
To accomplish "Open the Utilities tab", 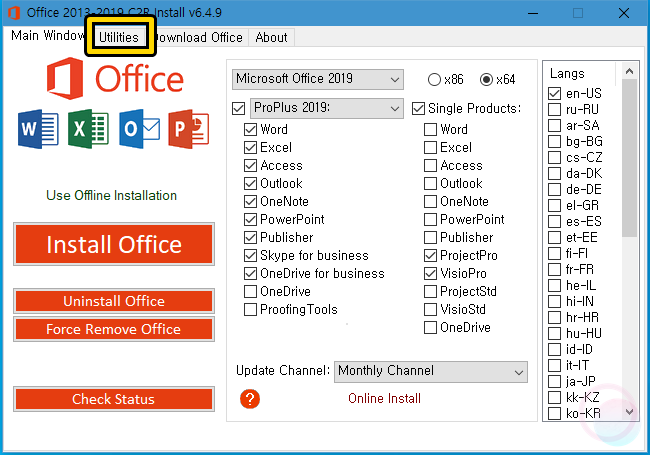I will (x=119, y=37).
